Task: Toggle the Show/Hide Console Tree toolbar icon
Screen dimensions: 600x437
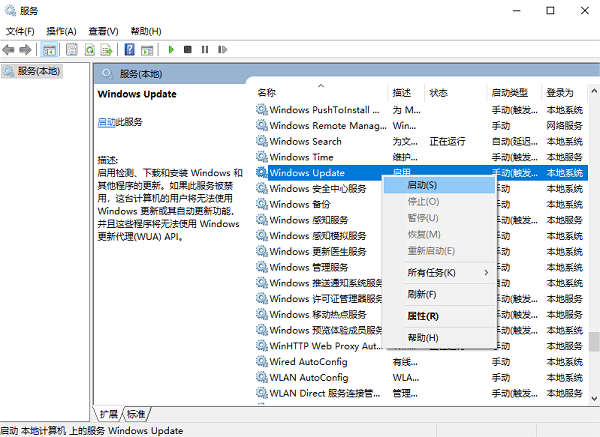Action: 50,49
